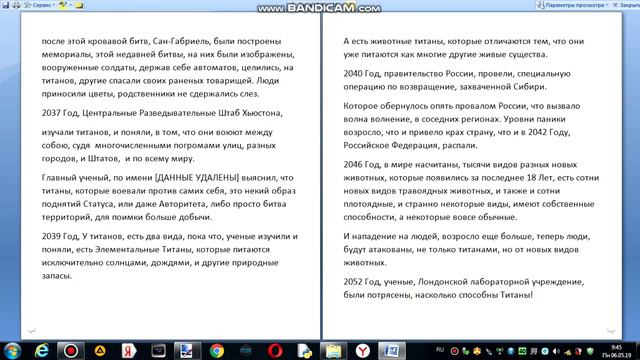
Task: Click the line "после этой кровавой битв, Сан-Габриель"
Action: pyautogui.click(x=161, y=41)
